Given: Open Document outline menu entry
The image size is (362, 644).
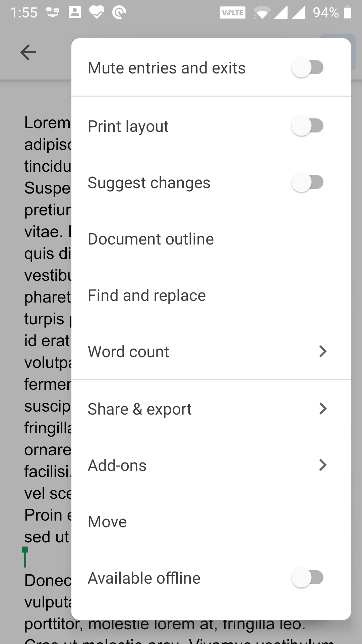Looking at the screenshot, I should 151,239.
